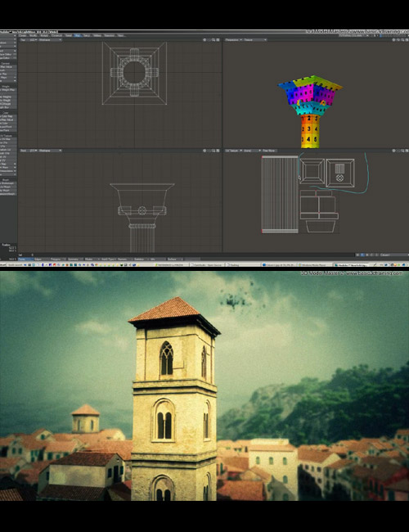Screen dimensions: 409x532
Task: Switch to the Utilities tab
Action: [x=97, y=35]
